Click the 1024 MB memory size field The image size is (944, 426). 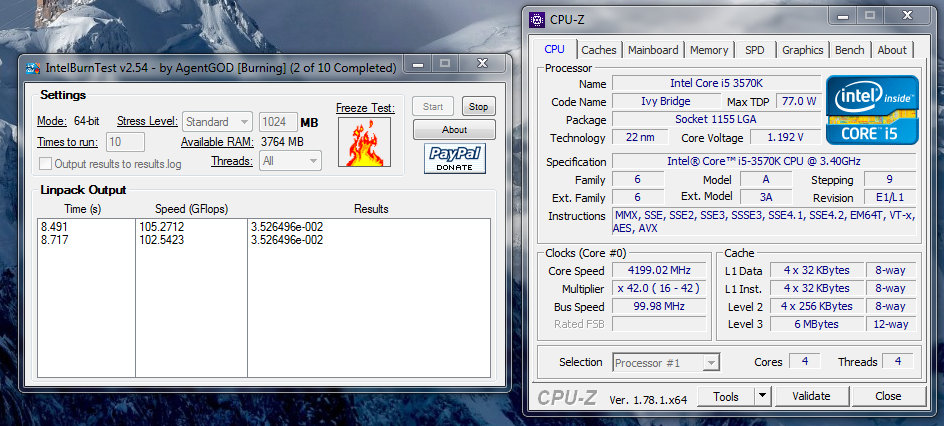pyautogui.click(x=279, y=122)
